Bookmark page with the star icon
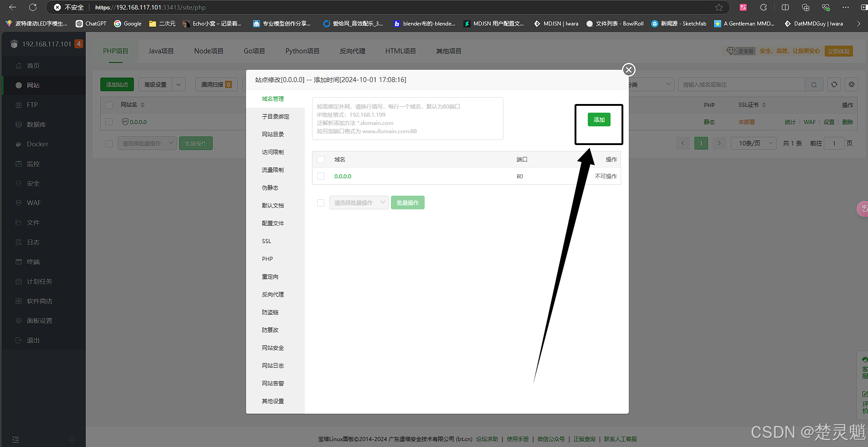The image size is (868, 447). pos(719,7)
